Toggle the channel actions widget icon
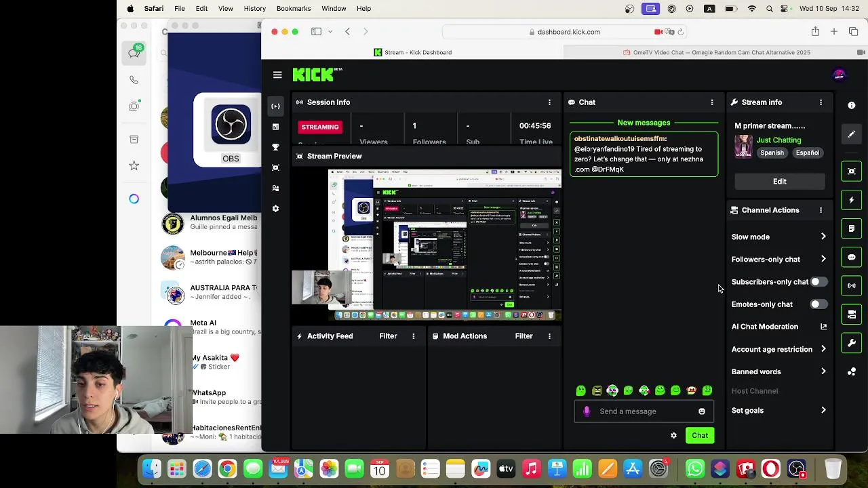This screenshot has height=488, width=868. click(852, 314)
